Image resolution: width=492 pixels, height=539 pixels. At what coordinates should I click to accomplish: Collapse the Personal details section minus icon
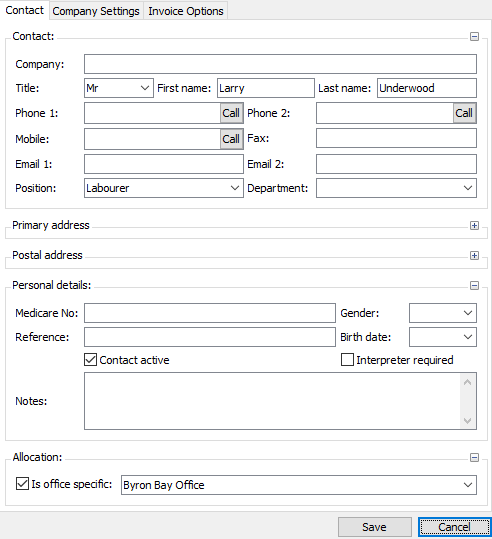(474, 286)
